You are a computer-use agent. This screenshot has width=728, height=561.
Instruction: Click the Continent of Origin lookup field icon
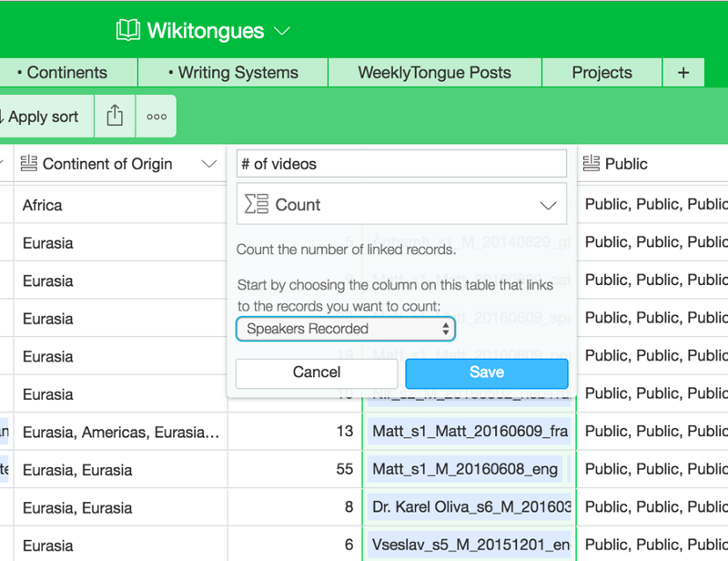(x=29, y=163)
